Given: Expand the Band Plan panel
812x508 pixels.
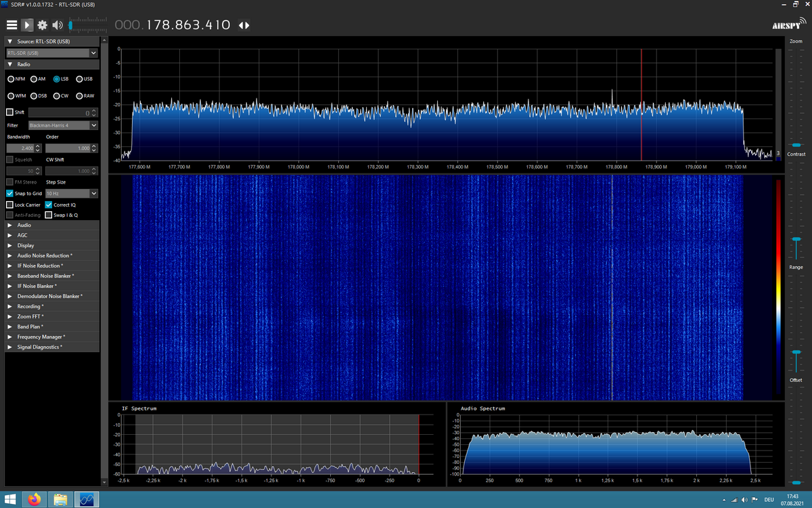Looking at the screenshot, I should 52,326.
